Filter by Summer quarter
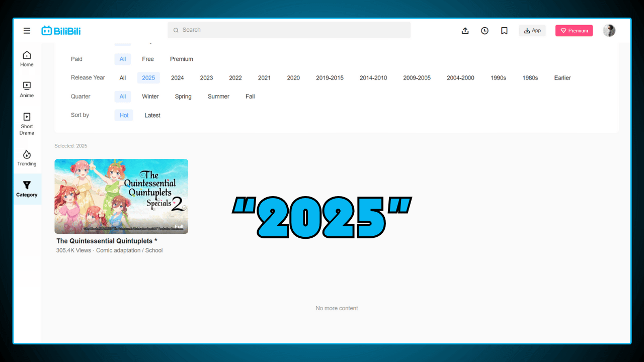 [219, 97]
